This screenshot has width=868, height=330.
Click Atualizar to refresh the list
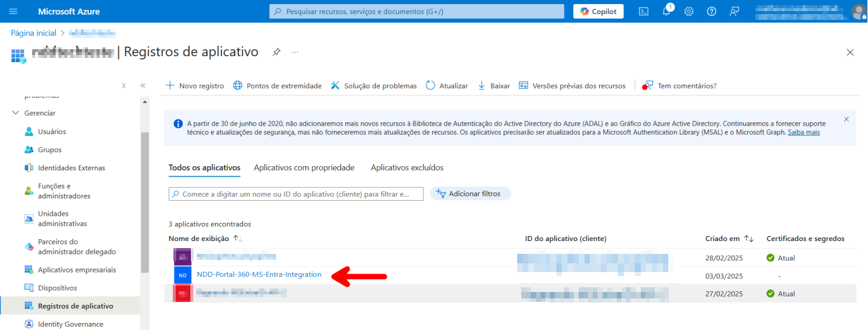click(x=446, y=85)
